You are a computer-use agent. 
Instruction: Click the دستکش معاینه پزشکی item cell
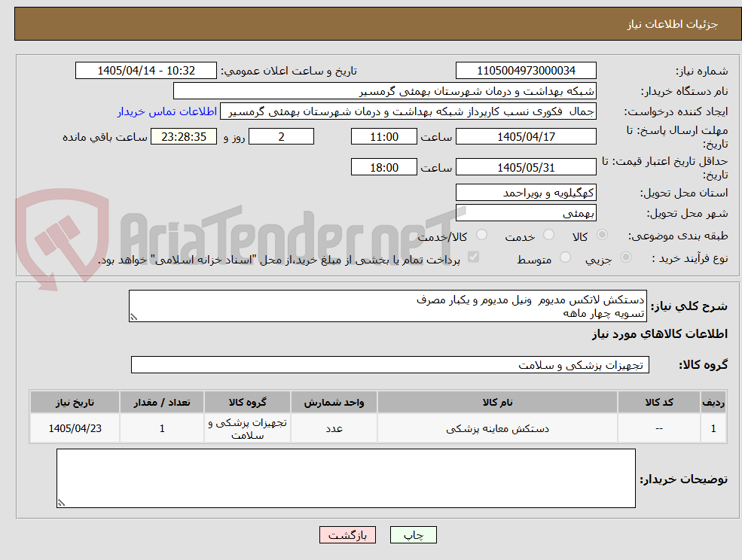497,428
